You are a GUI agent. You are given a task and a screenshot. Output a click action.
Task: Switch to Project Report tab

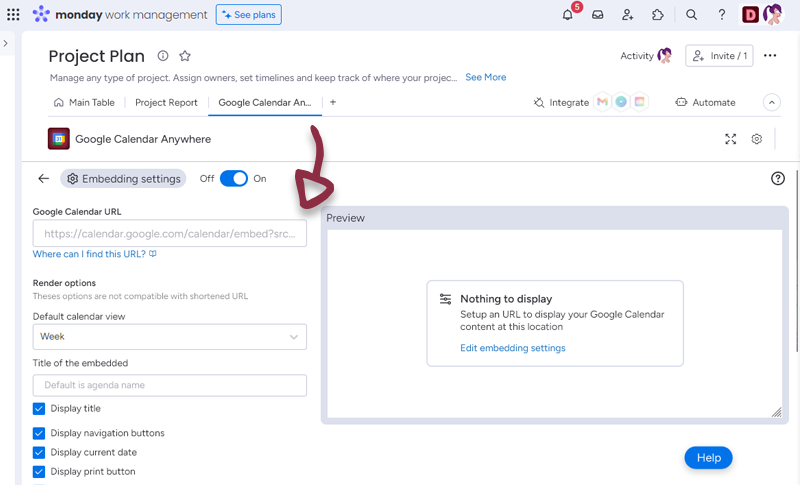pyautogui.click(x=165, y=102)
